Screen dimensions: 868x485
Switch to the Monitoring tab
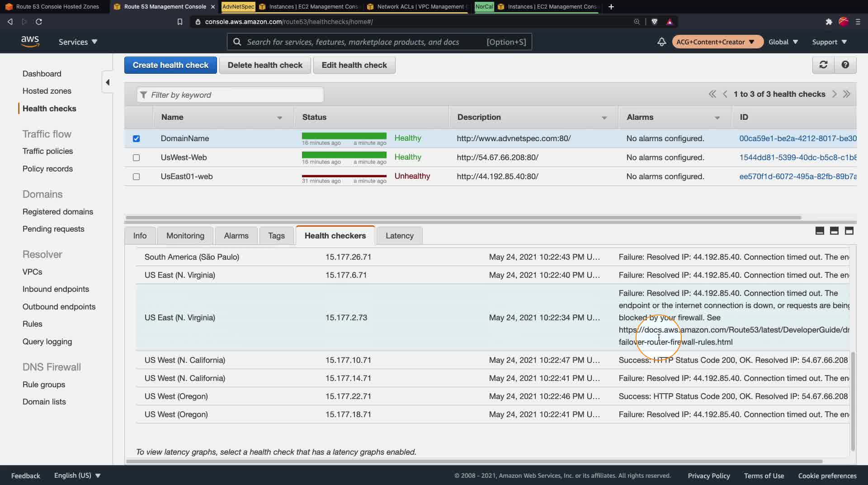tap(185, 236)
